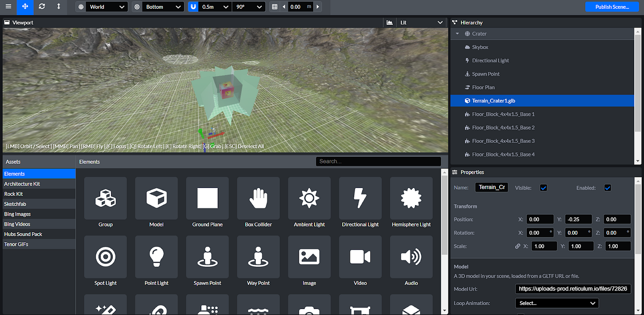Open the Bottom pivot dropdown
The height and width of the screenshot is (315, 644).
163,7
